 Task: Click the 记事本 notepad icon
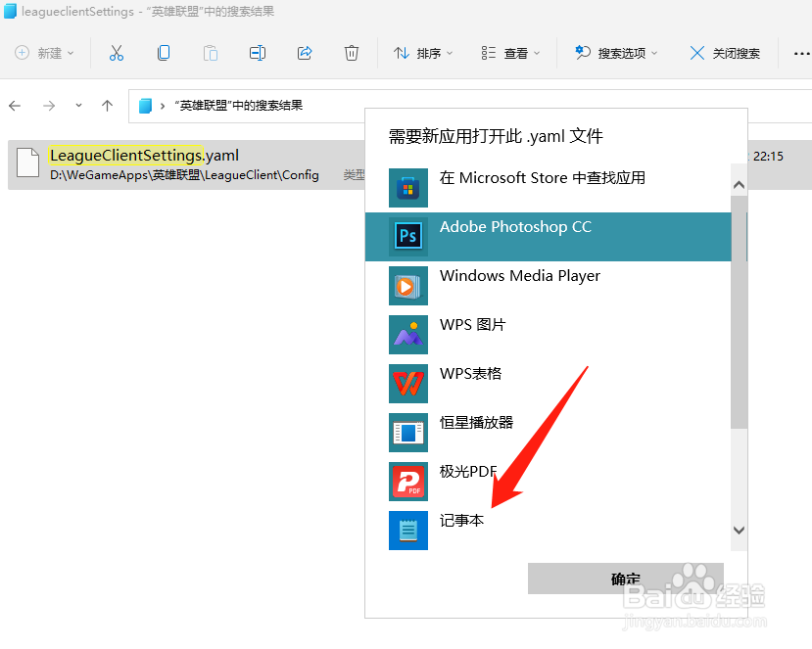click(408, 530)
